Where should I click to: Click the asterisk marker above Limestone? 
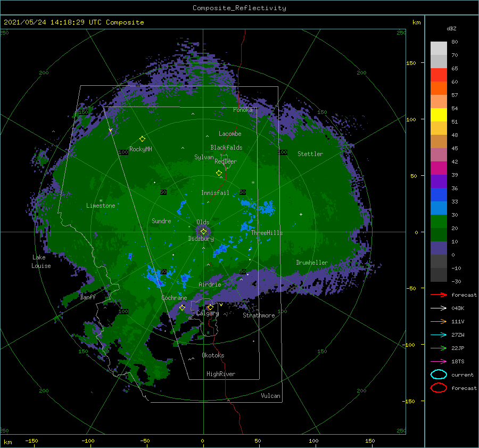point(101,201)
